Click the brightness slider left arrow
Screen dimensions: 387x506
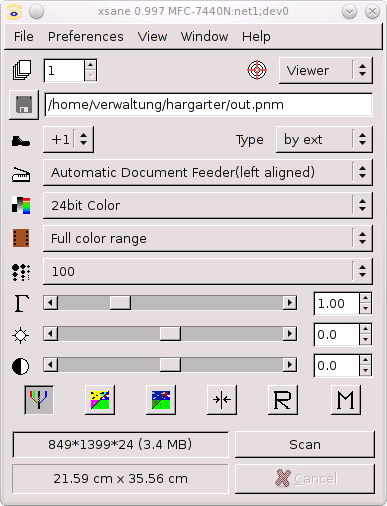pyautogui.click(x=51, y=334)
